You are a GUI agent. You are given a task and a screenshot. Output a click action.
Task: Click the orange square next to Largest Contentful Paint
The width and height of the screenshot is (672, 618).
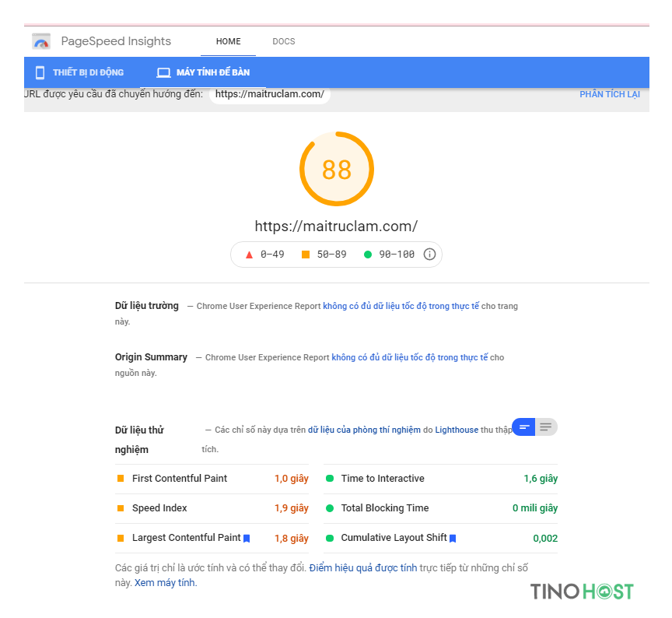coord(121,539)
